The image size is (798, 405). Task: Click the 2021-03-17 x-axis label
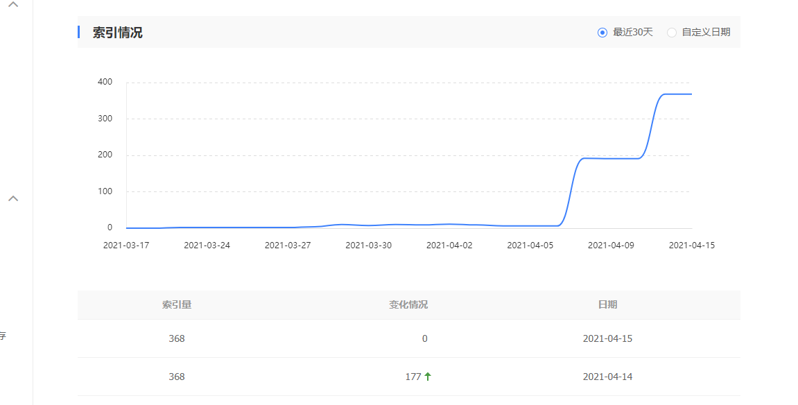tap(126, 244)
